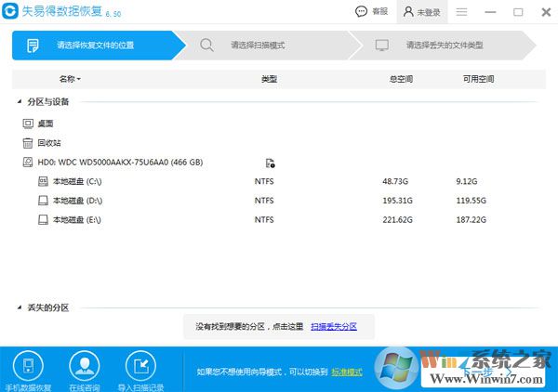
Task: Select 本地磁盘 (E:\) partition
Action: [x=76, y=219]
